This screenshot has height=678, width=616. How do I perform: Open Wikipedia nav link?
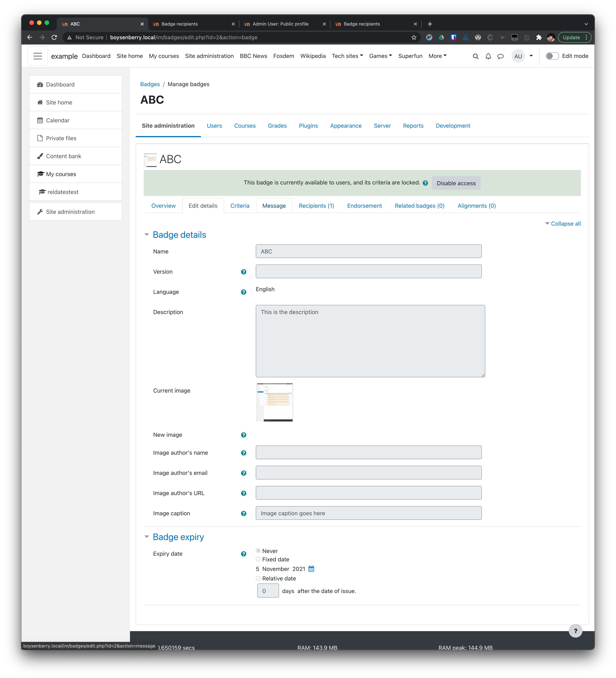[313, 56]
